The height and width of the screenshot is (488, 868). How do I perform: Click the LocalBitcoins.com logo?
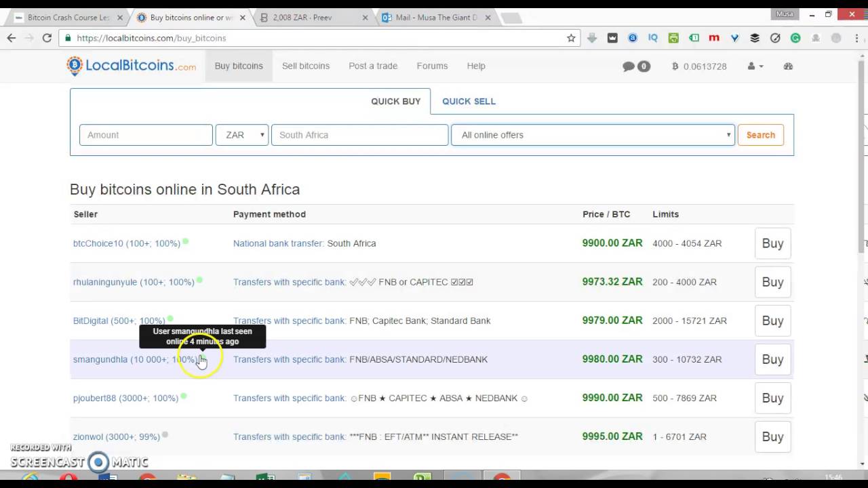[132, 66]
